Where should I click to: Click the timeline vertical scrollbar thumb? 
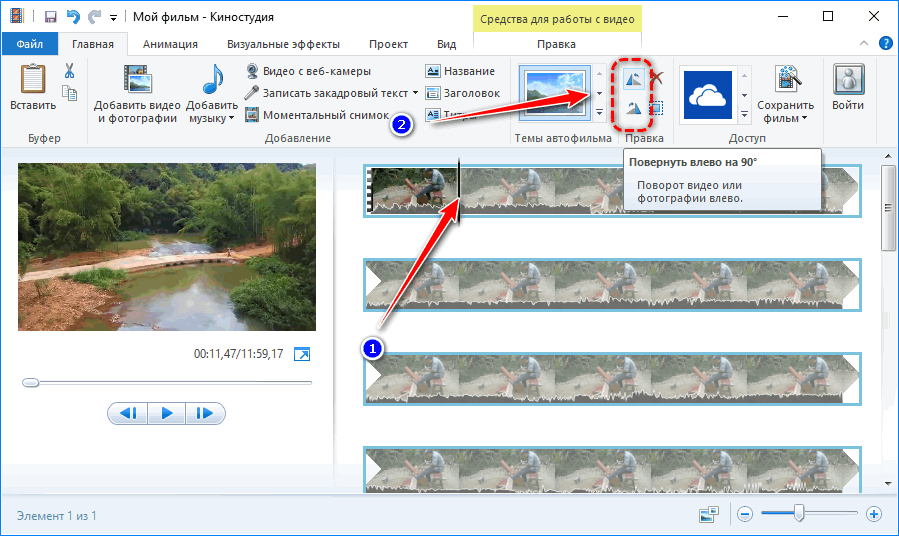[888, 208]
